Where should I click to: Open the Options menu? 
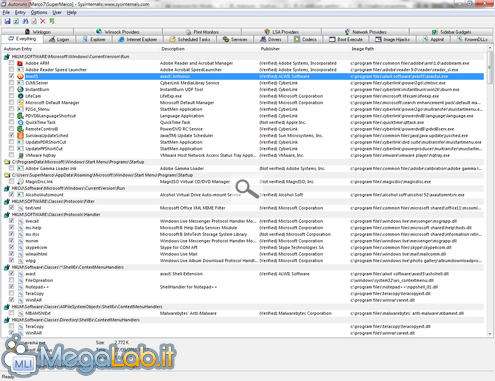click(x=39, y=13)
